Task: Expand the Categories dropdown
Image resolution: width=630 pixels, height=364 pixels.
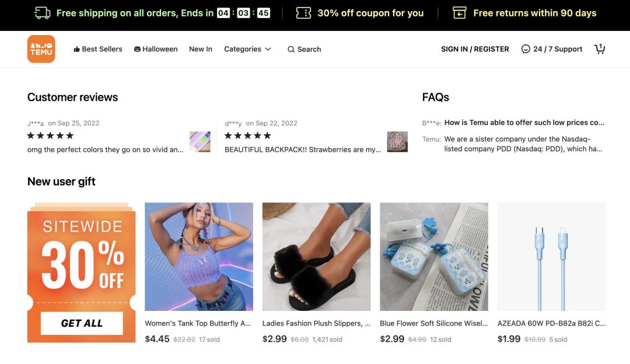Action: pos(247,49)
